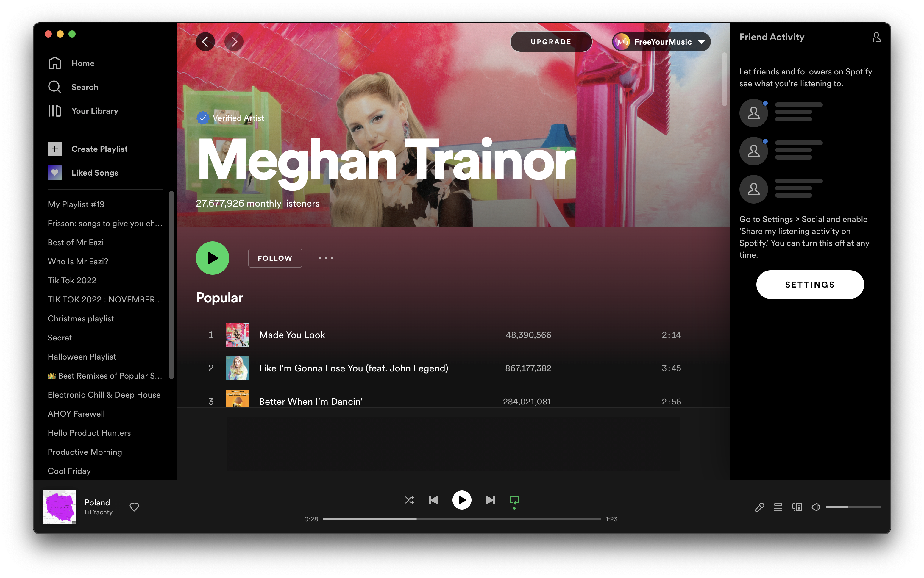
Task: Open Who Is Mr Eazi? playlist
Action: click(x=78, y=262)
